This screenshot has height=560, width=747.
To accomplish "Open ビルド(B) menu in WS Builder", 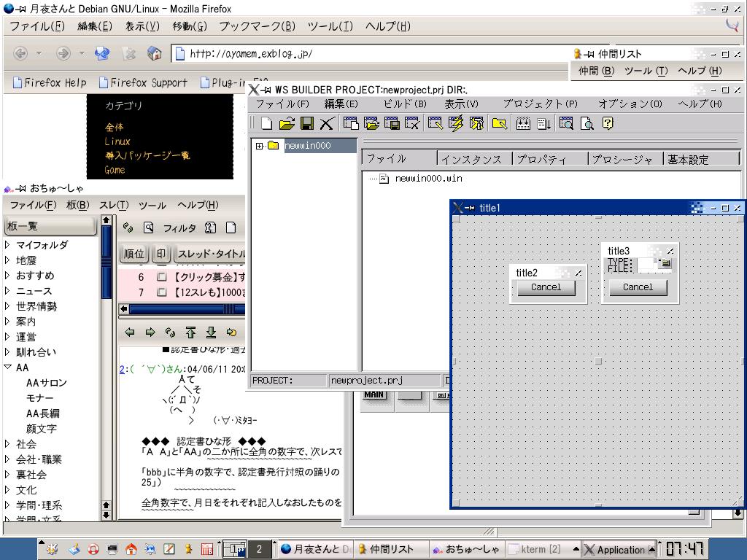I will pyautogui.click(x=405, y=104).
